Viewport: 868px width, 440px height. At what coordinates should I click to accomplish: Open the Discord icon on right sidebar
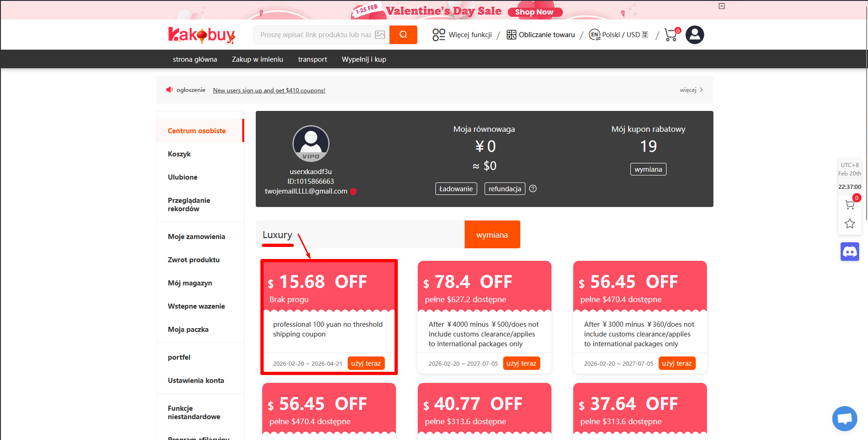click(849, 252)
